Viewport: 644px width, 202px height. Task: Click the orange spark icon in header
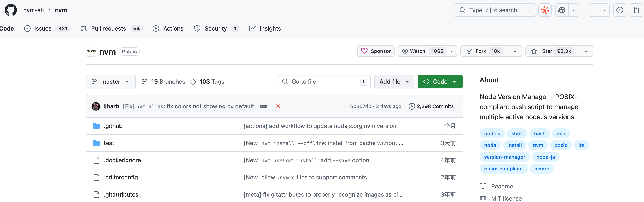(545, 10)
